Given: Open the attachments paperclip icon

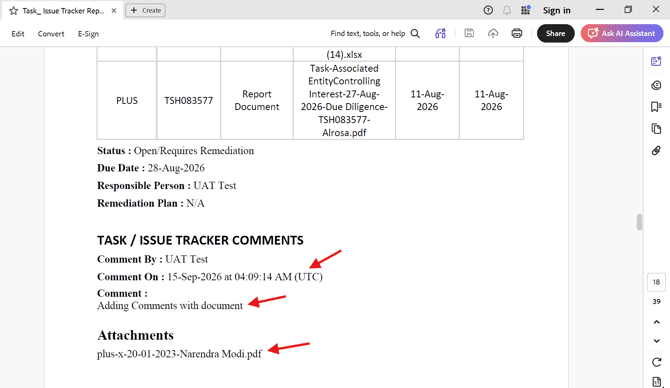Looking at the screenshot, I should coord(656,150).
